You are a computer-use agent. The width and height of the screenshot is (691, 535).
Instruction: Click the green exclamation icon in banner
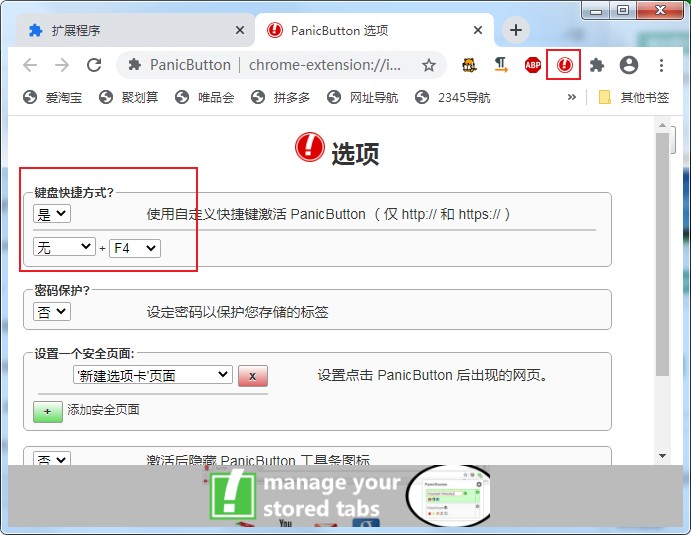tap(233, 494)
